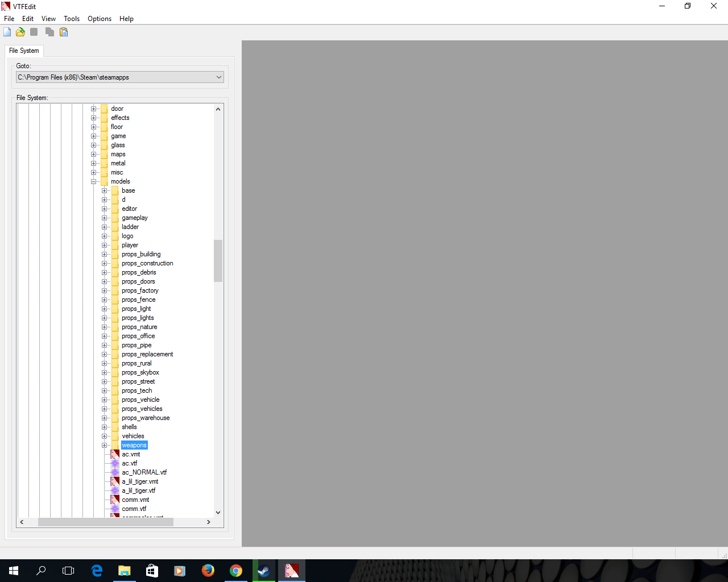Expand the base folder under models
The image size is (728, 582).
tap(105, 191)
